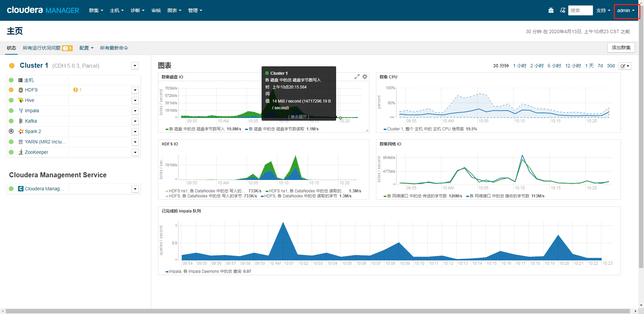
Task: Click the Kafka service icon
Action: coord(20,121)
